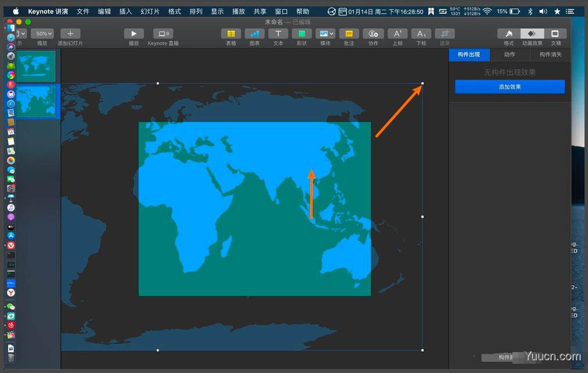
Task: Add a comment note
Action: coord(349,34)
